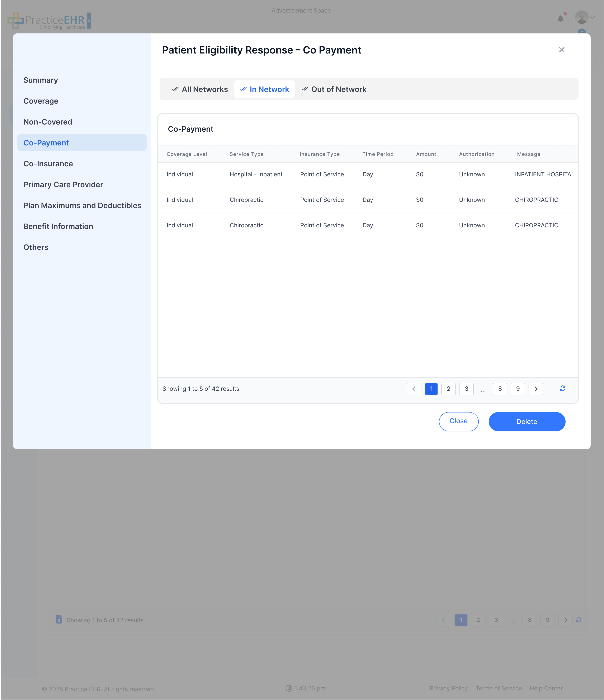Select the Out of Network tab

(334, 89)
